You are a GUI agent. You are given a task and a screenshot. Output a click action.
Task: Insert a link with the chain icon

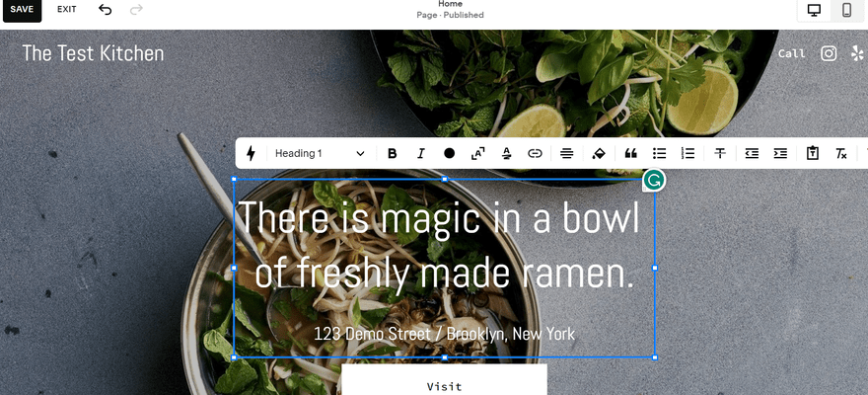tap(535, 153)
